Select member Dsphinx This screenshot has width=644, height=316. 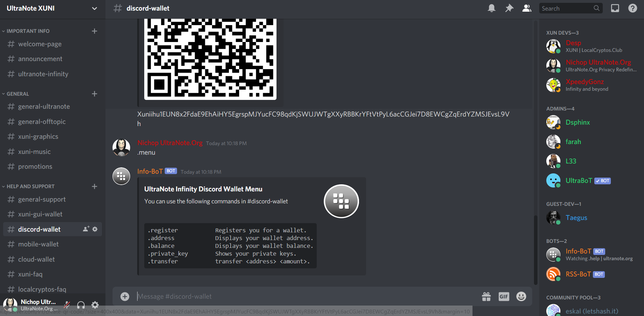pos(591,122)
